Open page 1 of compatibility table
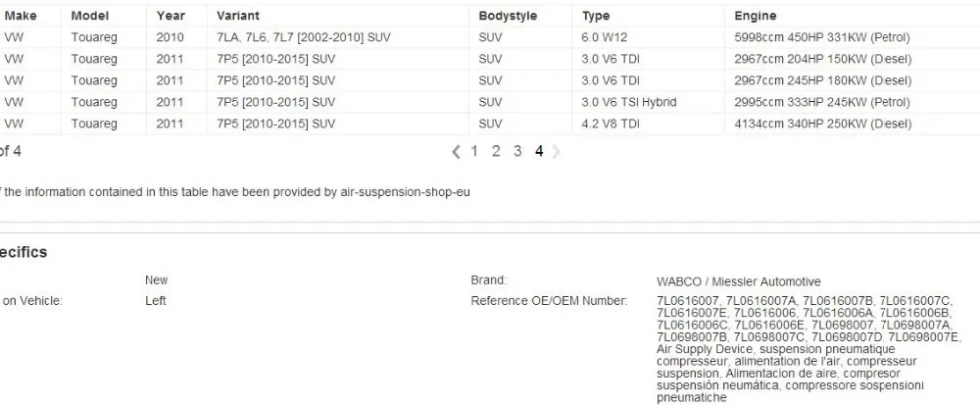 pos(474,151)
